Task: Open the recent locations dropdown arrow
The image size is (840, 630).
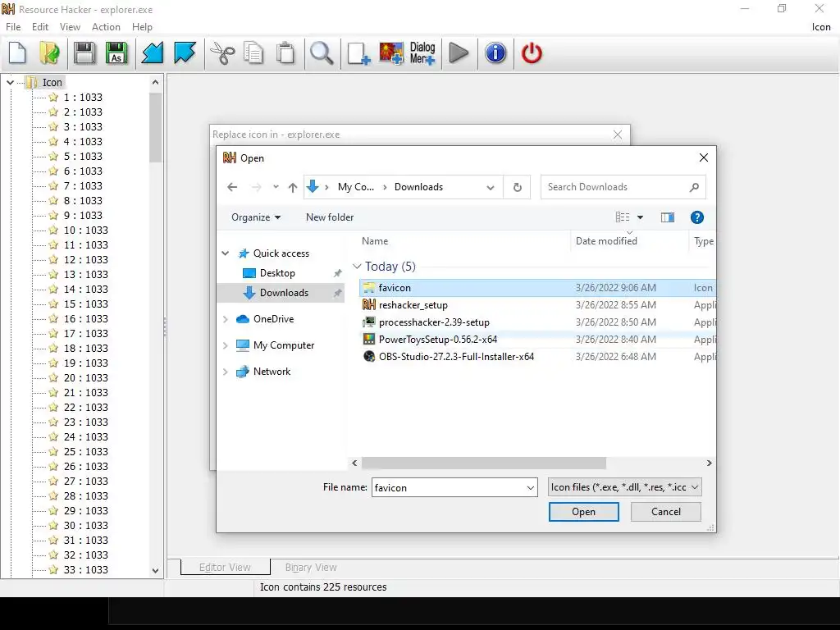Action: pyautogui.click(x=276, y=187)
